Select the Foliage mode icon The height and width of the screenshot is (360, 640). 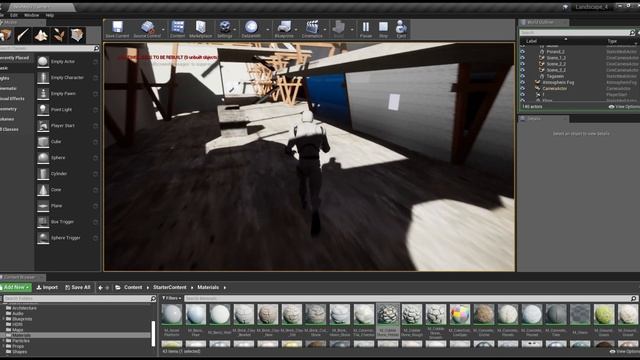(59, 35)
